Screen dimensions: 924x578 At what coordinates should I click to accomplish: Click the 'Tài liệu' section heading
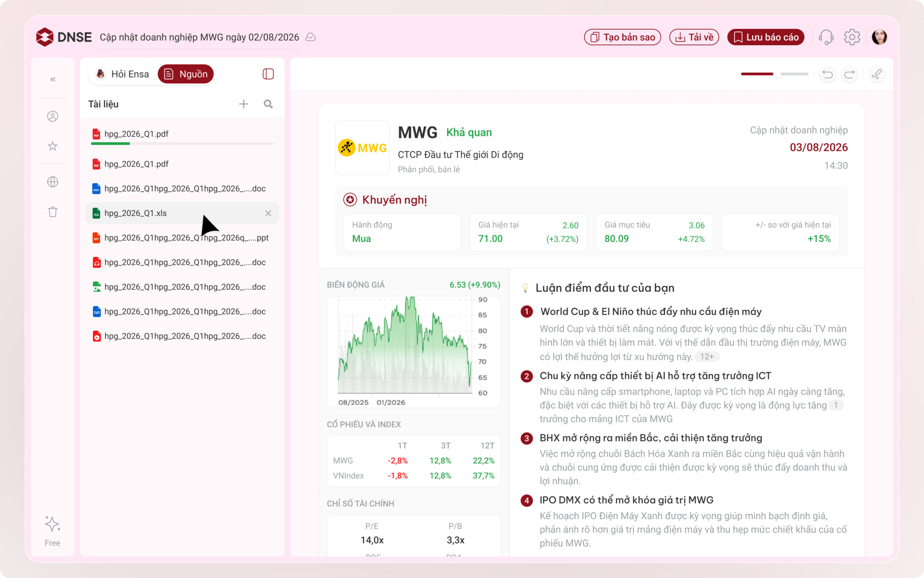pos(103,104)
